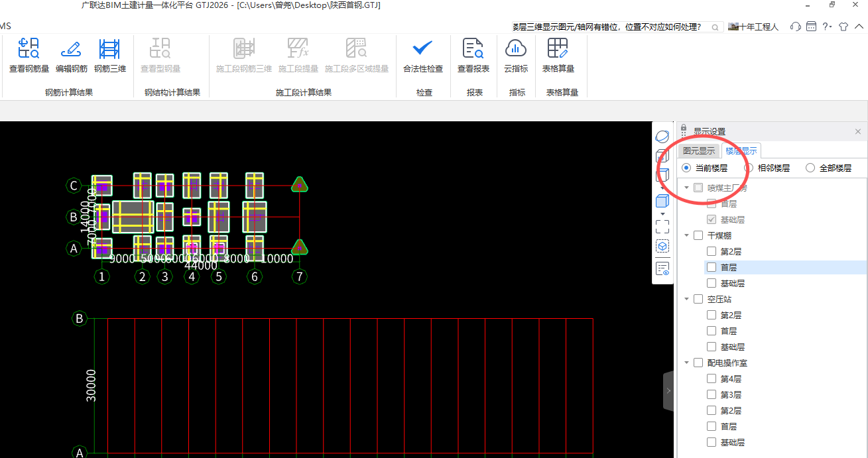This screenshot has width=868, height=458.
Task: Check 首层 under 干煤棚
Action: (712, 267)
